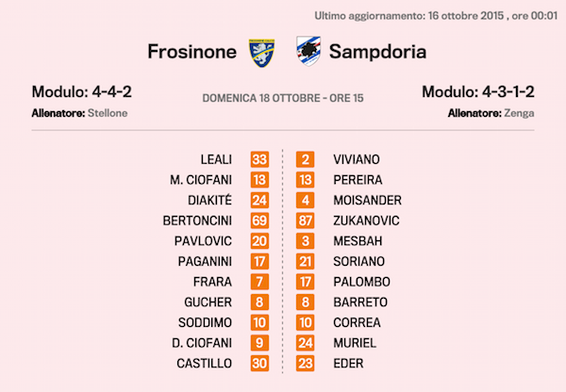The width and height of the screenshot is (566, 392).
Task: Open the Sampdoria team name
Action: (x=377, y=51)
